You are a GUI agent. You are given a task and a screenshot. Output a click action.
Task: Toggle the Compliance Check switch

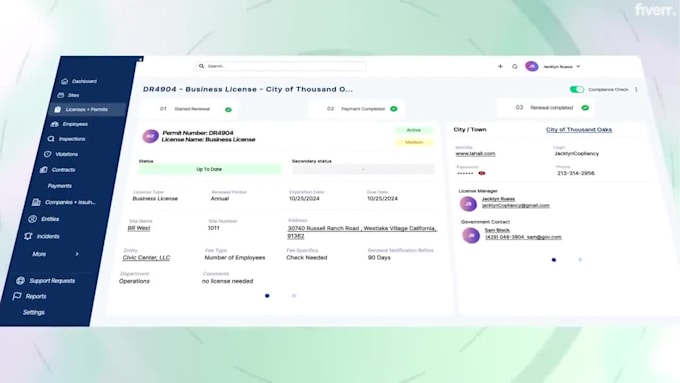(x=577, y=89)
